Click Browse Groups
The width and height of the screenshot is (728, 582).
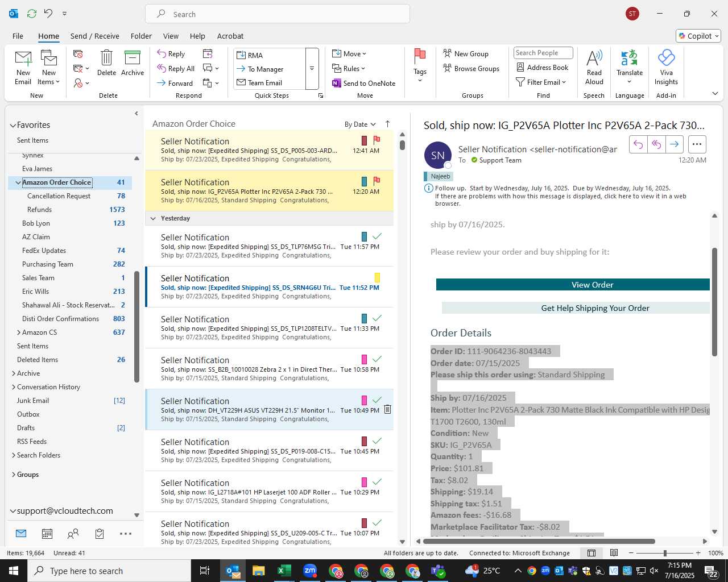[x=471, y=68]
